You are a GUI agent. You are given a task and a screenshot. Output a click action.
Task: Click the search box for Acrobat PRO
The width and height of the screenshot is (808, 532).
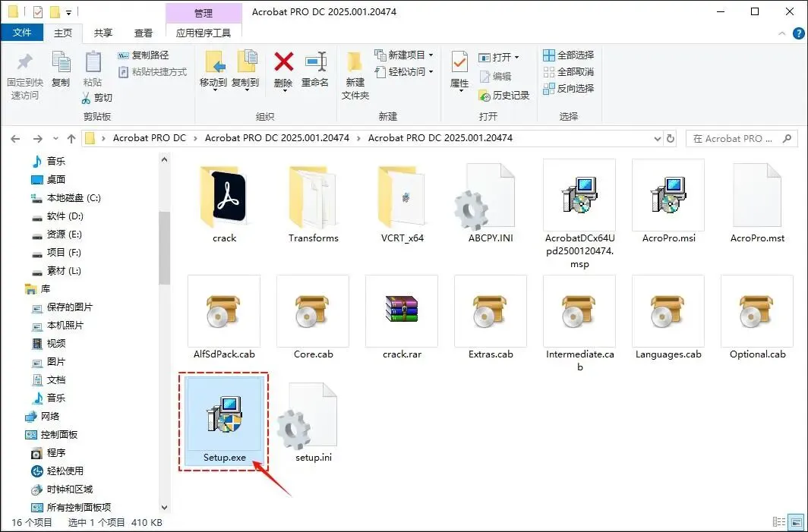(x=740, y=139)
